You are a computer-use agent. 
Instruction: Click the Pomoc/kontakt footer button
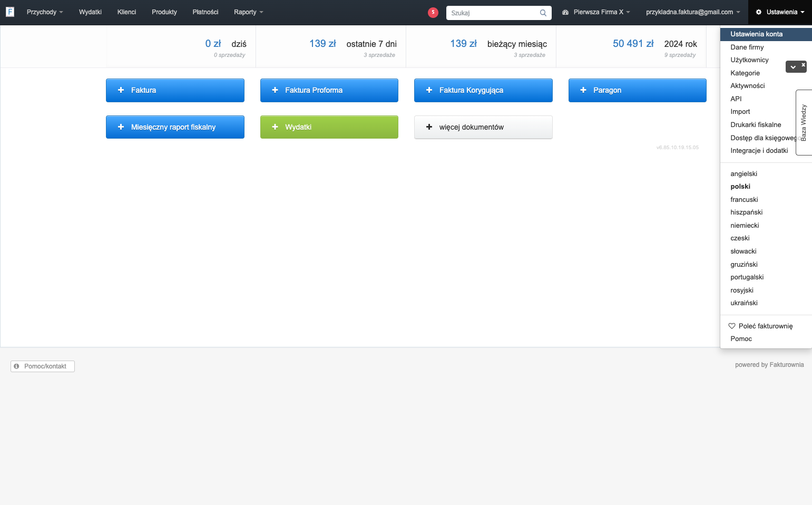point(43,366)
